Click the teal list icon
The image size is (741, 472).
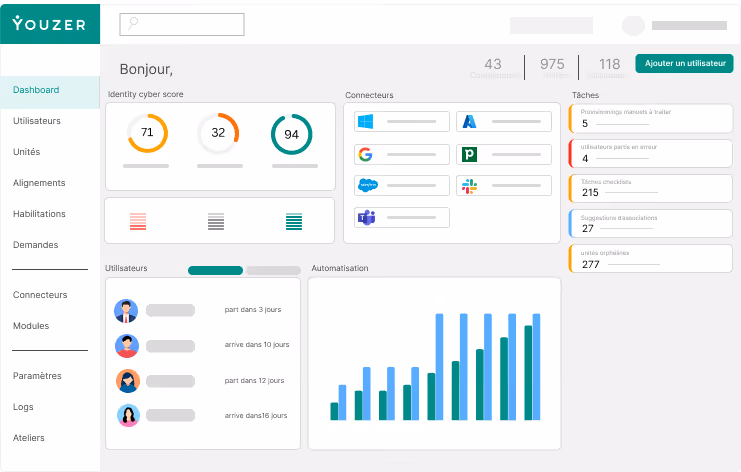coord(294,221)
